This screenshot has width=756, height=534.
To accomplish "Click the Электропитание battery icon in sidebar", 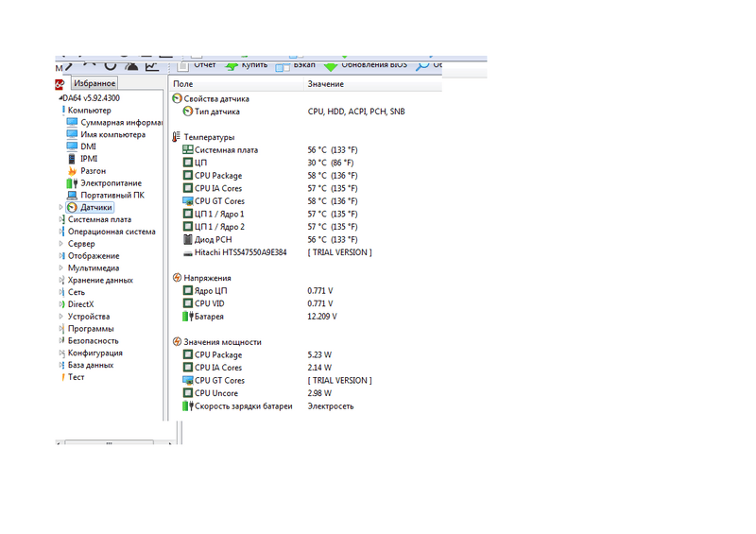I will click(x=73, y=183).
